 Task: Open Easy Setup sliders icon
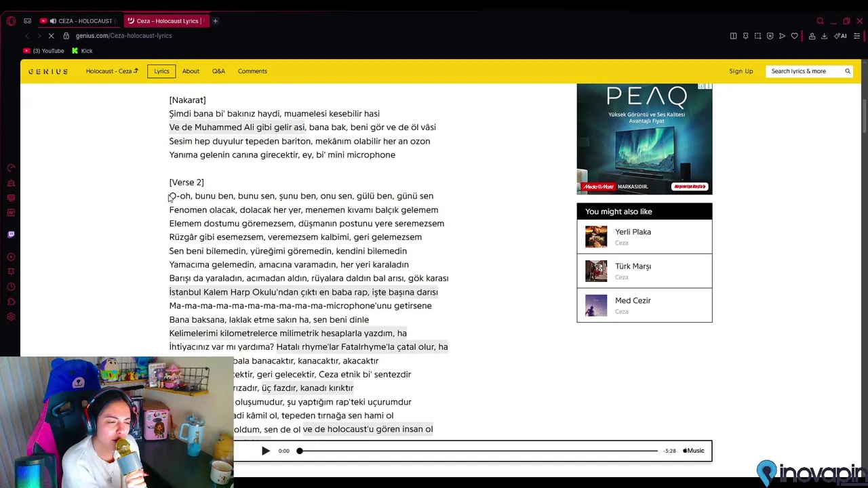857,36
